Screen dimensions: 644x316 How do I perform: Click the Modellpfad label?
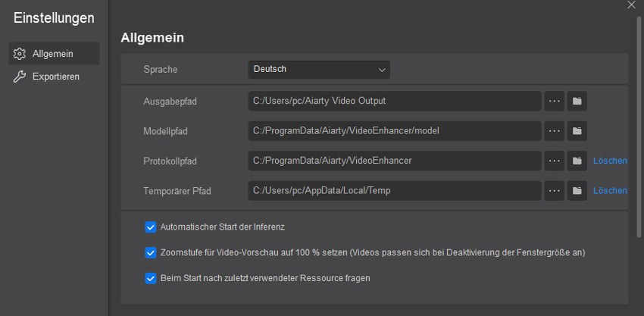(x=165, y=131)
